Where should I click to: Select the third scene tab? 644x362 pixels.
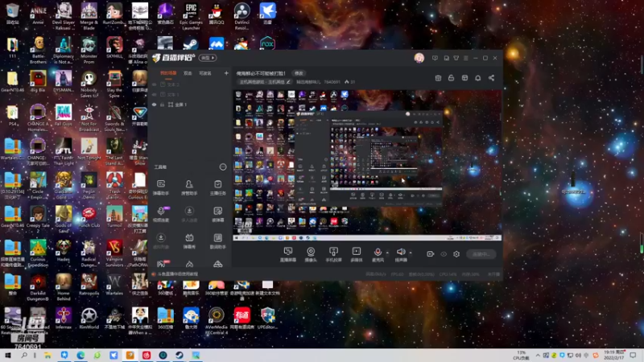205,73
